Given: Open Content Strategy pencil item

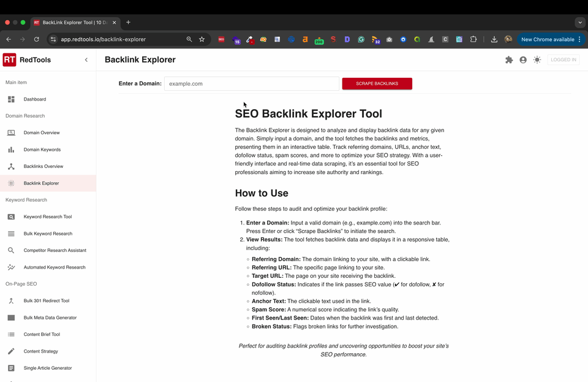Looking at the screenshot, I should pyautogui.click(x=48, y=351).
